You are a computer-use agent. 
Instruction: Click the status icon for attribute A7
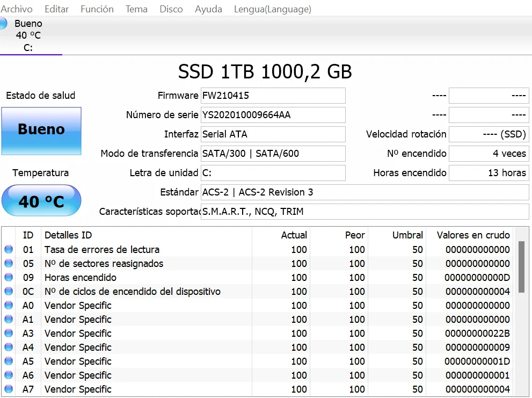(x=9, y=389)
